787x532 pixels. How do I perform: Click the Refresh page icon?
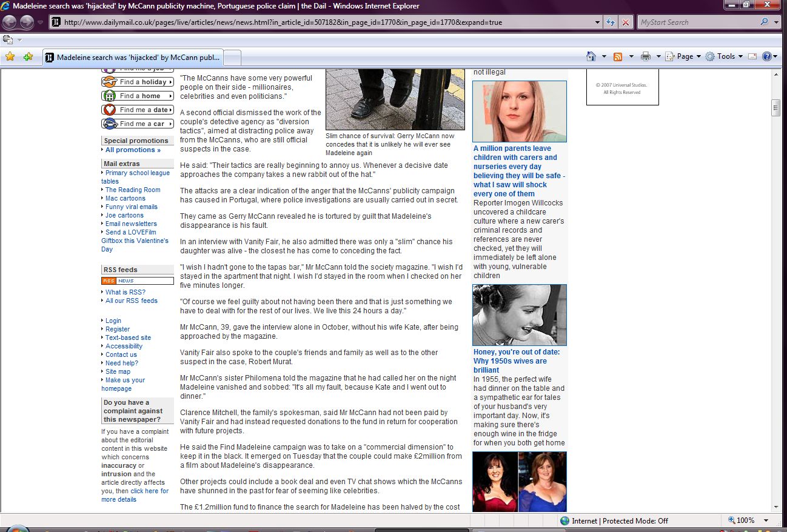click(x=611, y=22)
